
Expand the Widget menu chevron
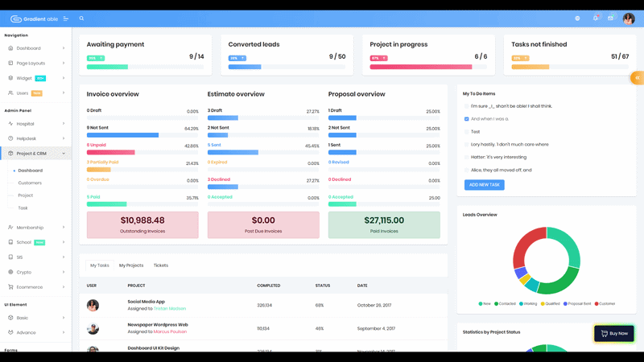(64, 78)
